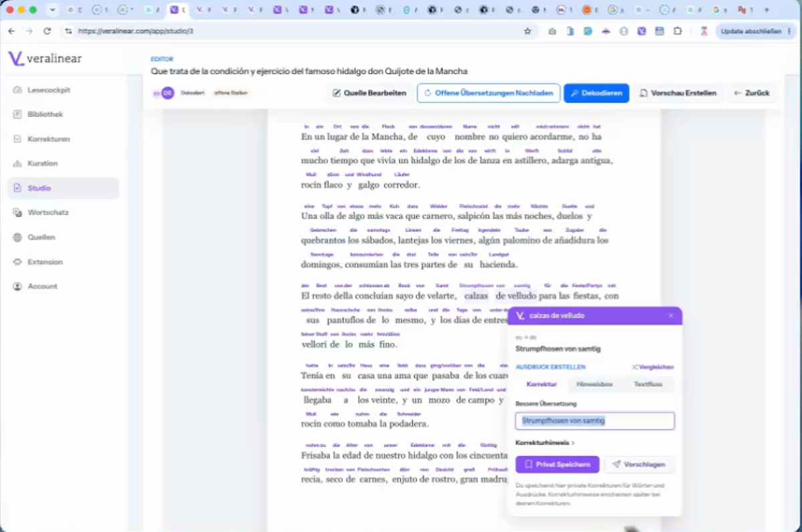Click the blue Dekodieren button

[x=597, y=93]
